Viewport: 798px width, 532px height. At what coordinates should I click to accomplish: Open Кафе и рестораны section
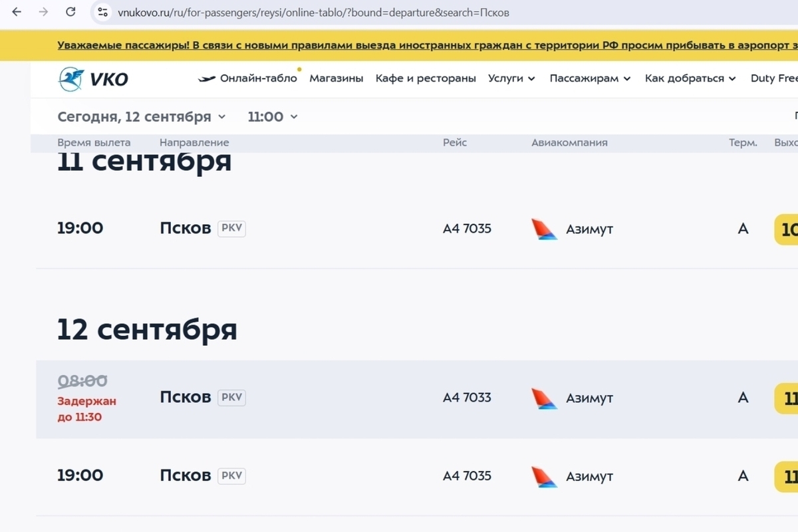click(x=426, y=78)
